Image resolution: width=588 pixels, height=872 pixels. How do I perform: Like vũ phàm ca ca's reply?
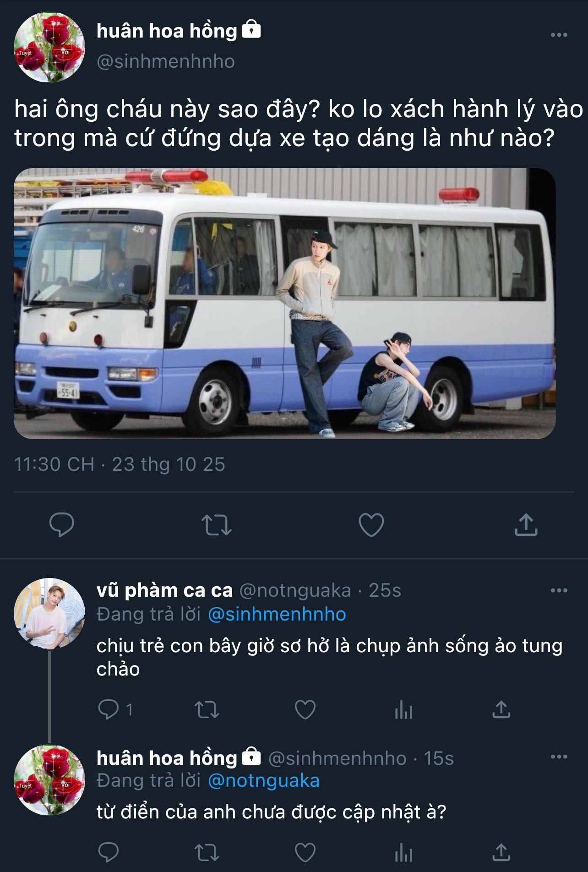click(305, 710)
